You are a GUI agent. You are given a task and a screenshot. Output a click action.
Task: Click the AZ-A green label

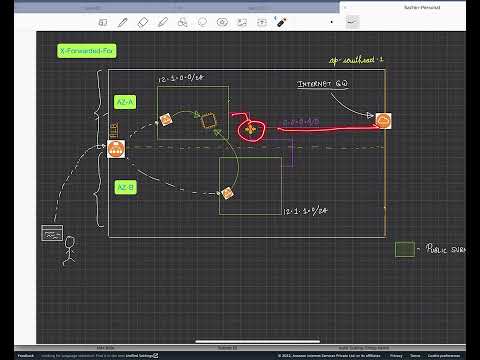coord(125,102)
